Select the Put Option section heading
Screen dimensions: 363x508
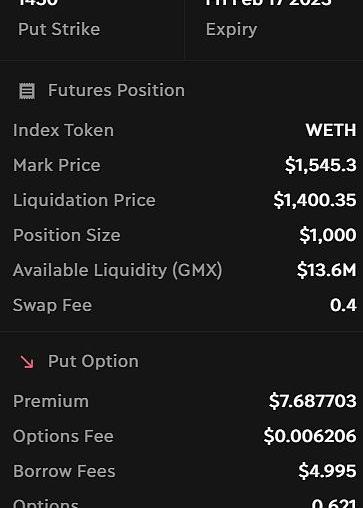point(93,361)
